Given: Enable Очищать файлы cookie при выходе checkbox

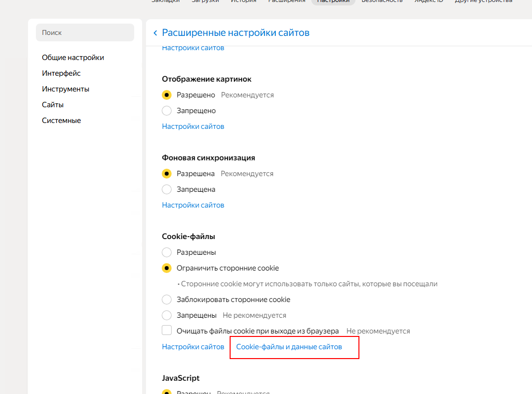Looking at the screenshot, I should click(x=167, y=331).
